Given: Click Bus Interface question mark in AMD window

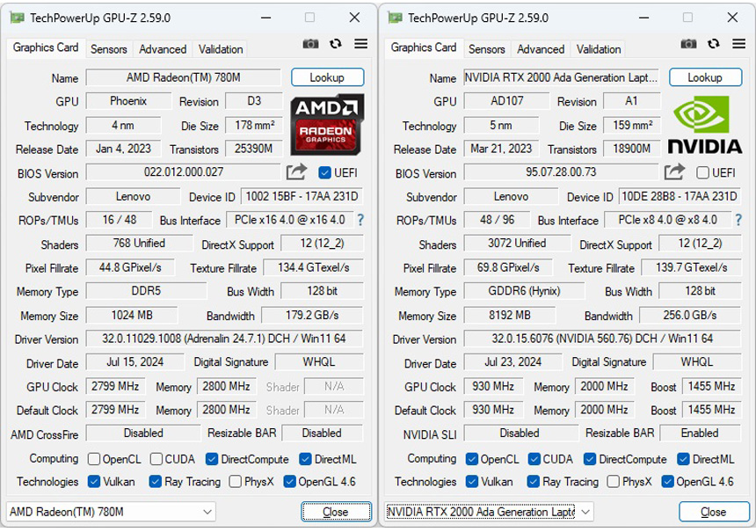Looking at the screenshot, I should 360,220.
